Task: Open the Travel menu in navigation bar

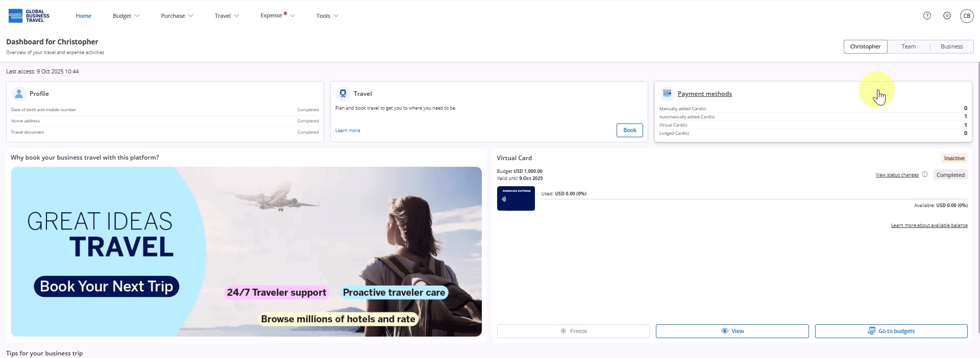Action: point(227,16)
